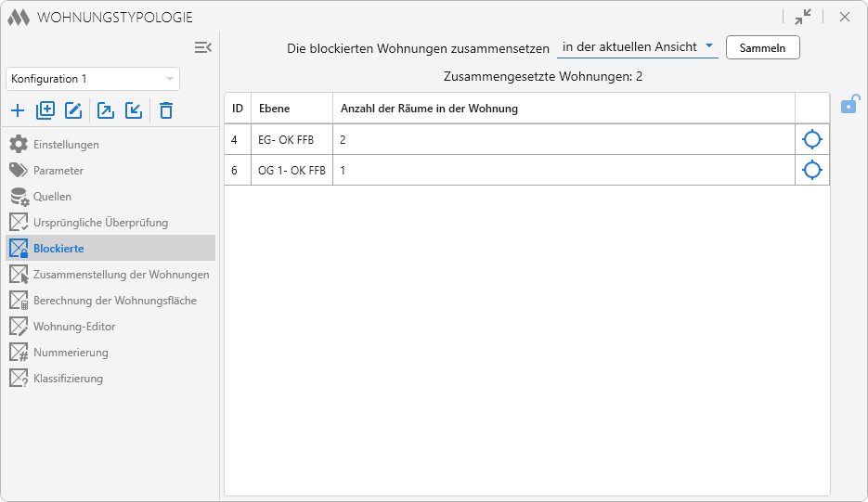
Task: Go to the Parameter section
Action: click(x=58, y=171)
